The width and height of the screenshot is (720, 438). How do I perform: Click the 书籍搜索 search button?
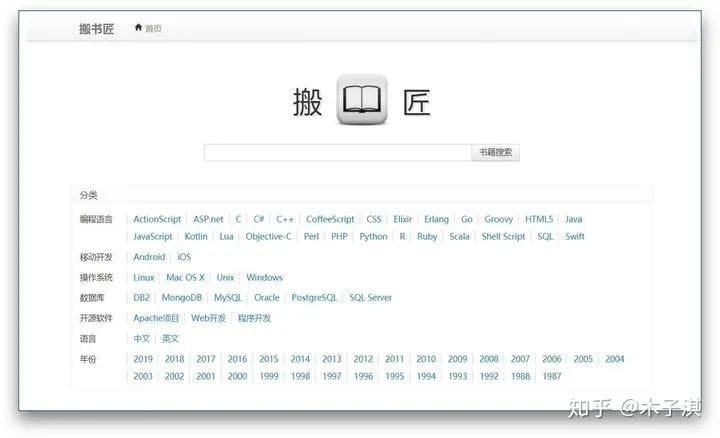pos(495,152)
